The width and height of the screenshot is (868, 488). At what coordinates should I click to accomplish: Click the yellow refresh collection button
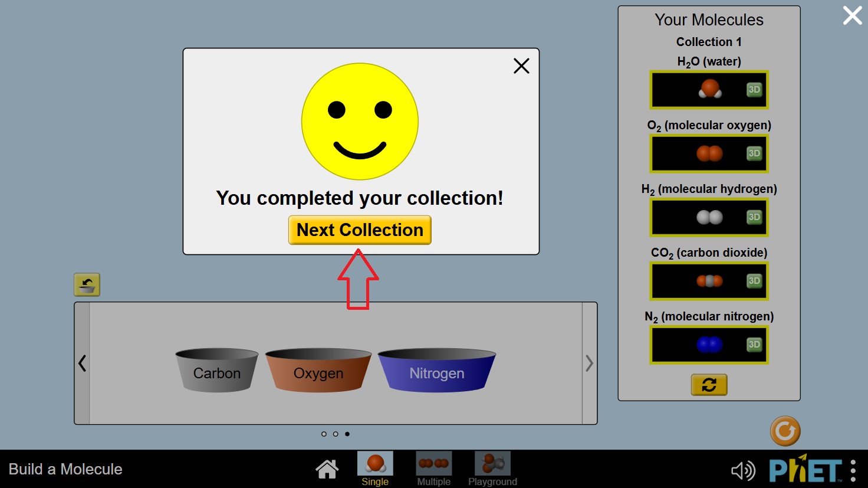(x=709, y=385)
